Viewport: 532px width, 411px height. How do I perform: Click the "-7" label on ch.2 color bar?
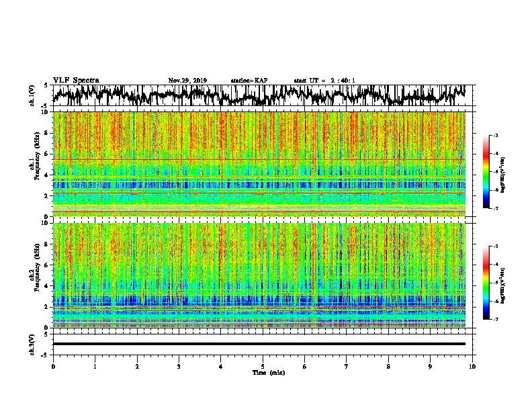(x=495, y=319)
